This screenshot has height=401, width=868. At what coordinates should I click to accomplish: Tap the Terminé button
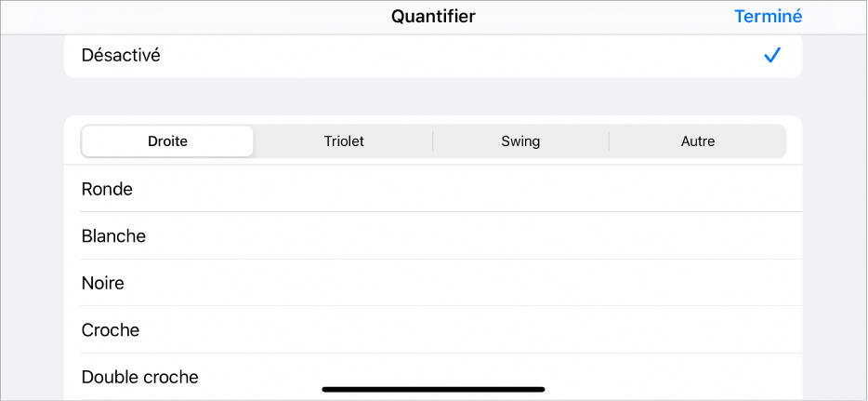[x=768, y=16]
